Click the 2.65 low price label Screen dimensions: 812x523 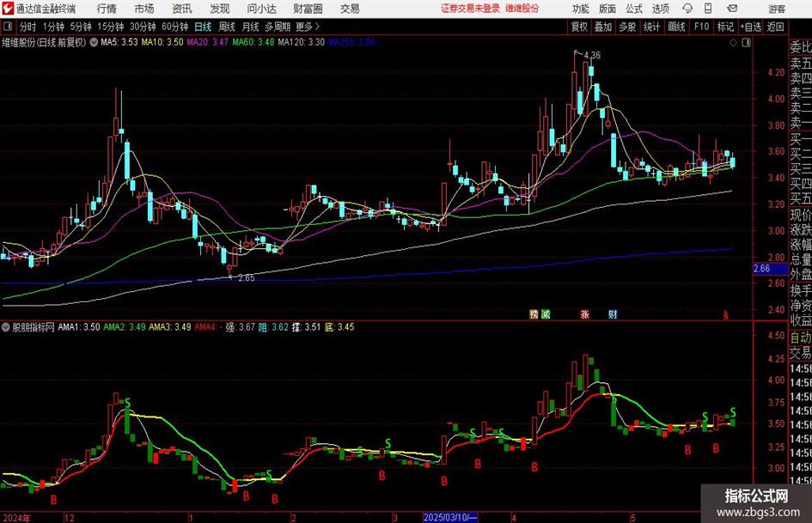pos(246,278)
